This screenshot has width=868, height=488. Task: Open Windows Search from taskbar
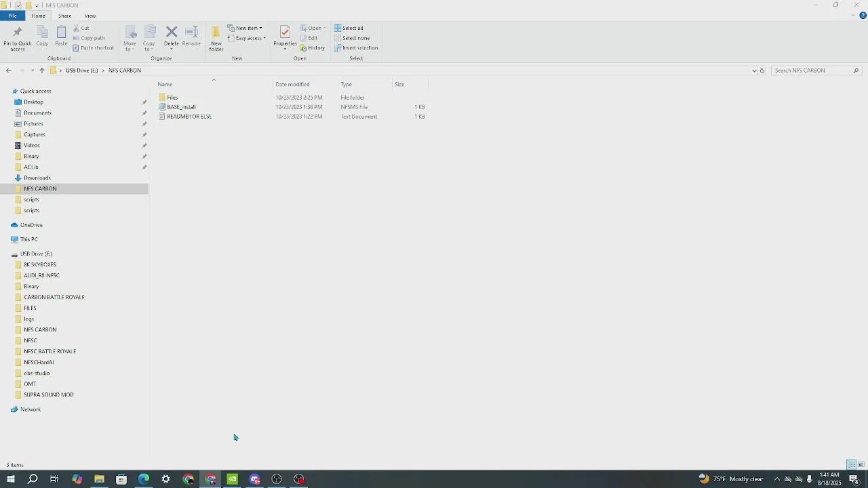pyautogui.click(x=33, y=479)
